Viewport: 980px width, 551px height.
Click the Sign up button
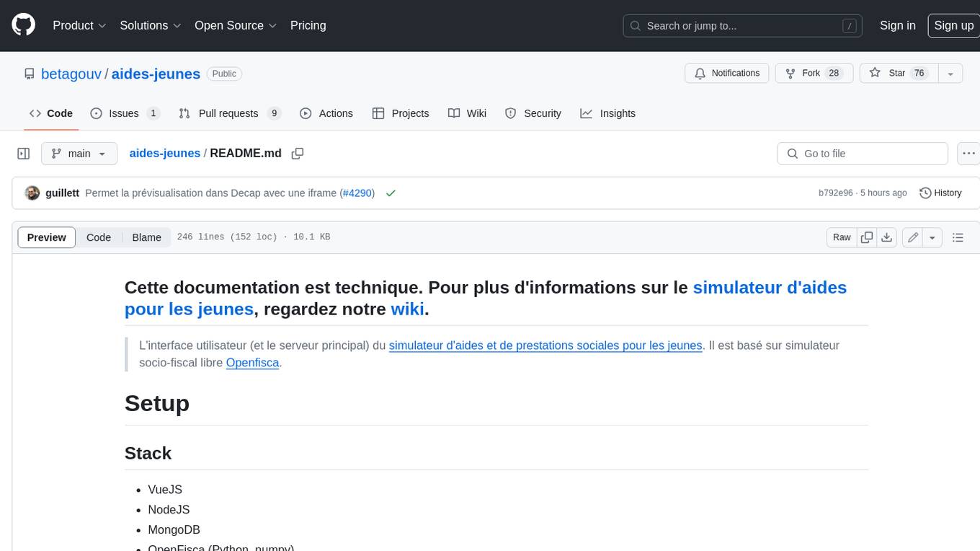click(953, 25)
